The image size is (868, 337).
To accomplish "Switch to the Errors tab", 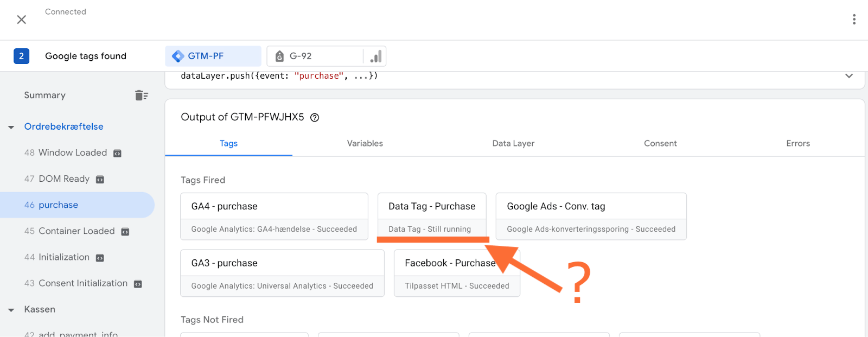I will tap(798, 143).
